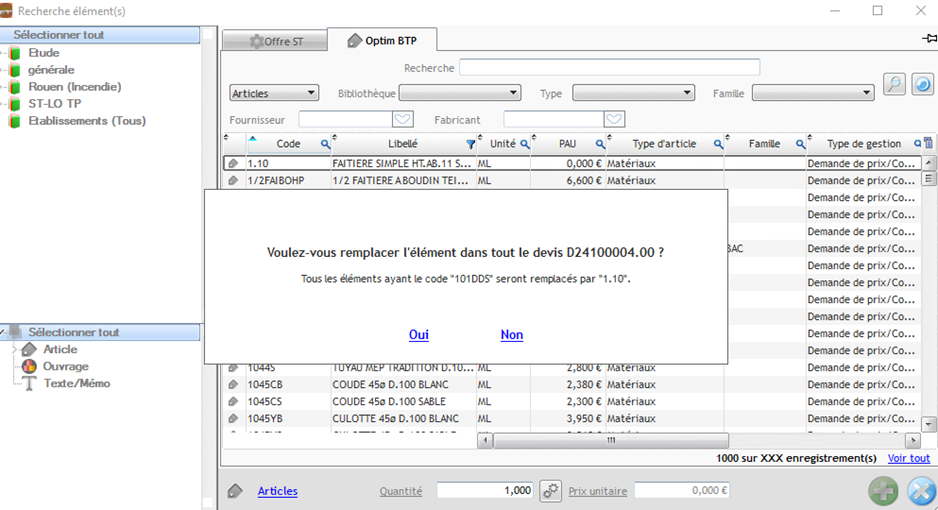Screen dimensions: 938x510
Task: Open the Libellé column filter
Action: pos(471,144)
